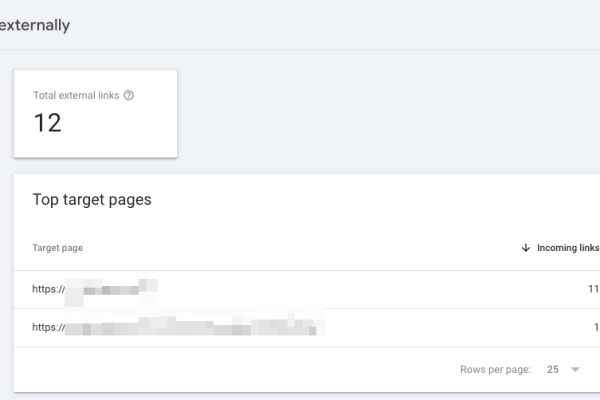Click the rows per page value 25
The width and height of the screenshot is (600, 400).
553,369
